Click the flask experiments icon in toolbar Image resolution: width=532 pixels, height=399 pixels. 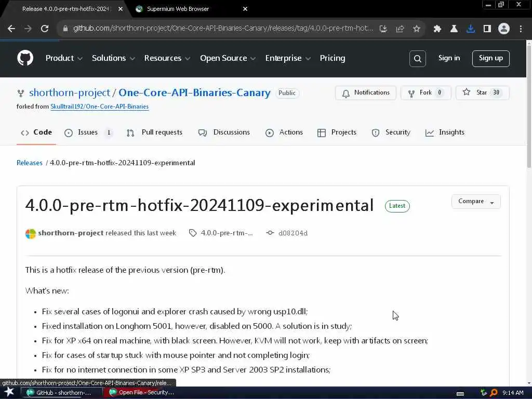[454, 29]
